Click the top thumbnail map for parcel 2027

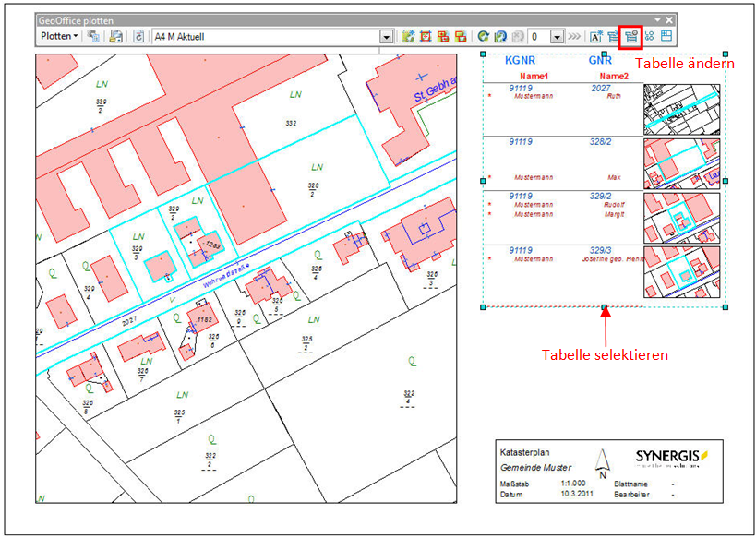point(680,109)
